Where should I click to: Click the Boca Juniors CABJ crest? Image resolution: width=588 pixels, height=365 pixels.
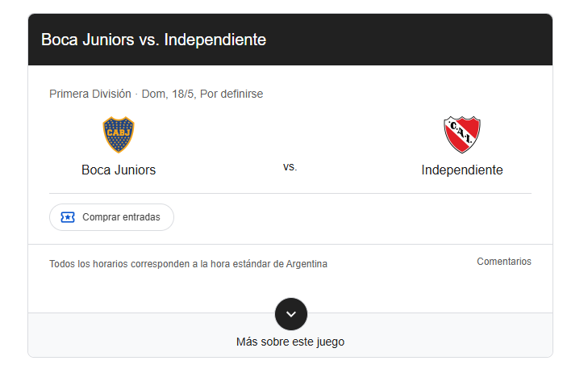(119, 134)
